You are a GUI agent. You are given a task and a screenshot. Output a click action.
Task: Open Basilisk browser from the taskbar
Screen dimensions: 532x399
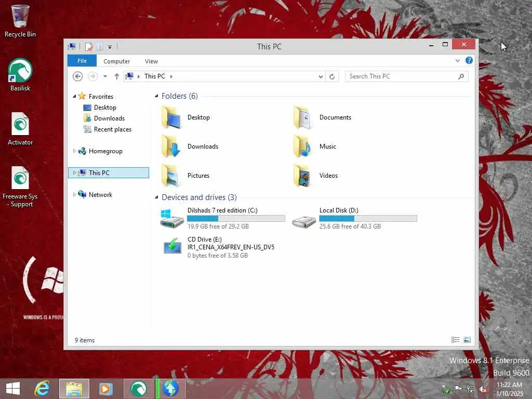(138, 389)
